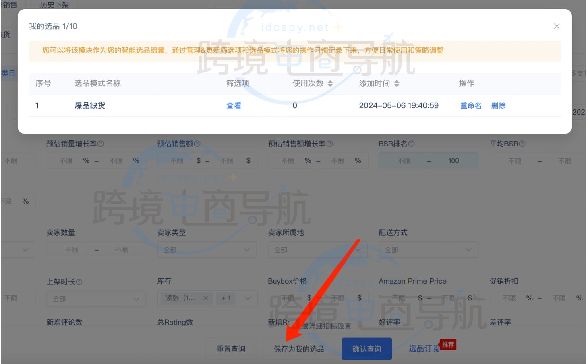This screenshot has width=588, height=364.
Task: Close the 我的选品 dialog
Action: (557, 26)
